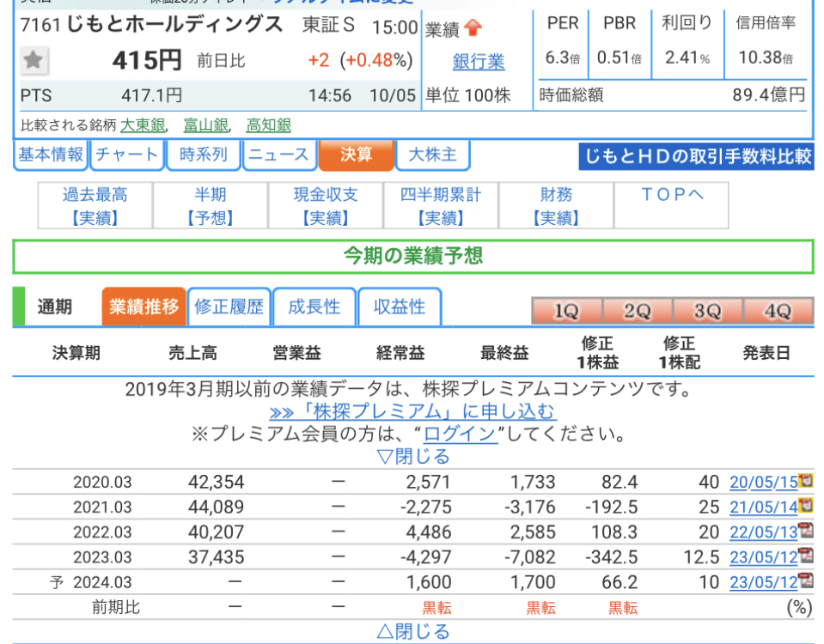Jump to 現金収支【実績】 section

click(x=326, y=205)
